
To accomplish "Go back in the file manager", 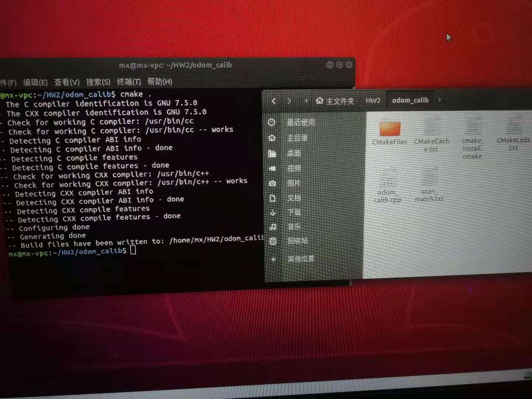I will [274, 101].
